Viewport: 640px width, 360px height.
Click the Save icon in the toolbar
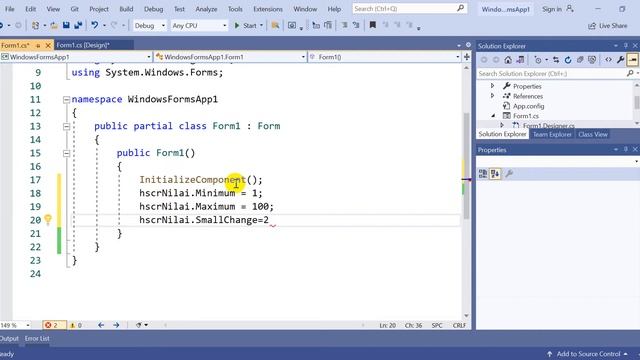66,25
